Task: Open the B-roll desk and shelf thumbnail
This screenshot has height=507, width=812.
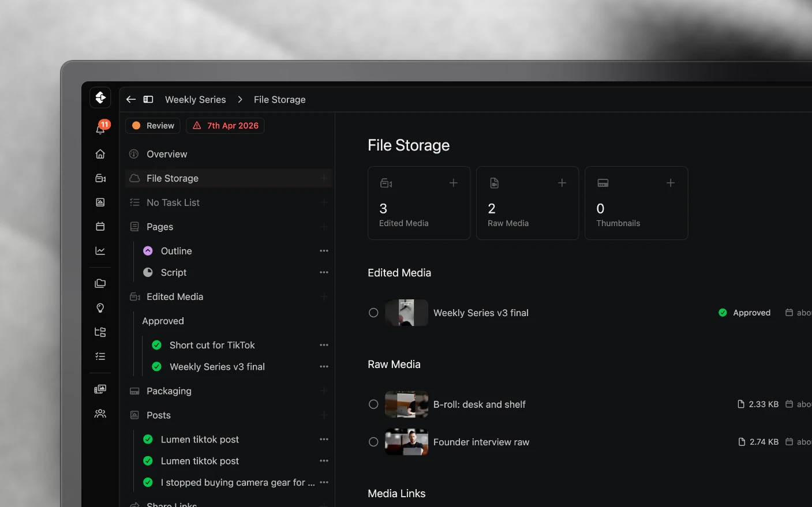Action: pyautogui.click(x=407, y=404)
